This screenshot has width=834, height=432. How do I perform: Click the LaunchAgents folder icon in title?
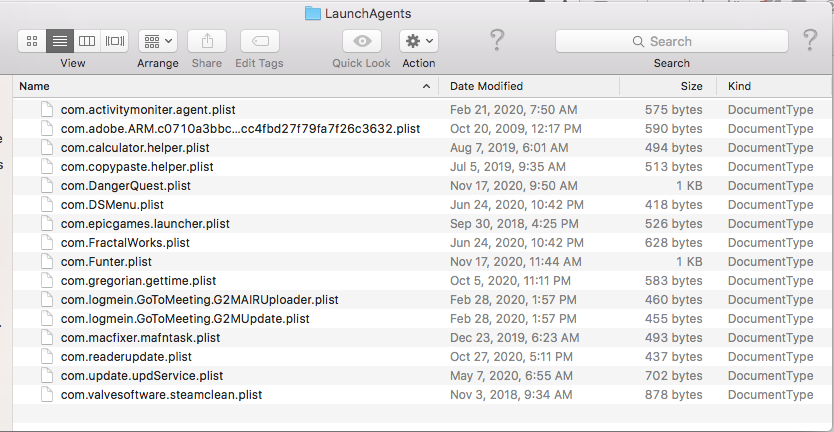click(312, 13)
